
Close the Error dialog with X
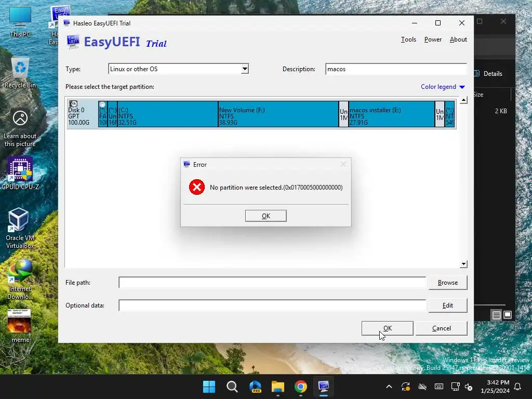(x=343, y=164)
